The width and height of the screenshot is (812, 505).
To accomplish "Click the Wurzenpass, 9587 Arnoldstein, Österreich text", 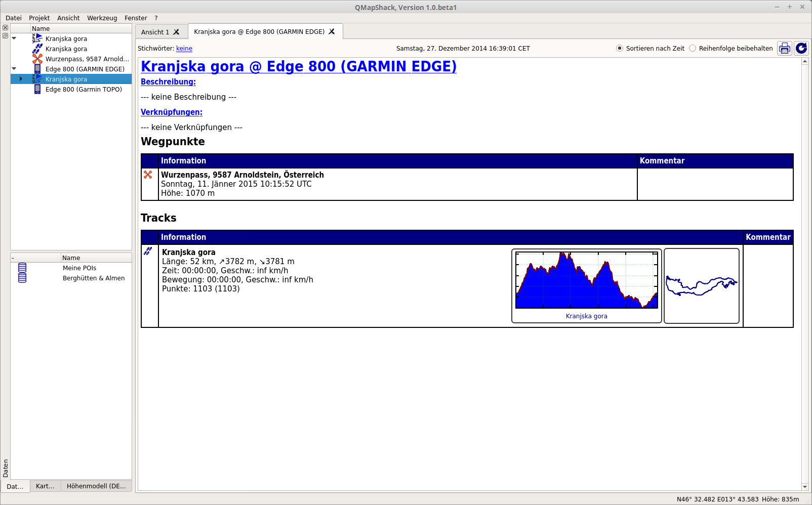I will [x=242, y=175].
